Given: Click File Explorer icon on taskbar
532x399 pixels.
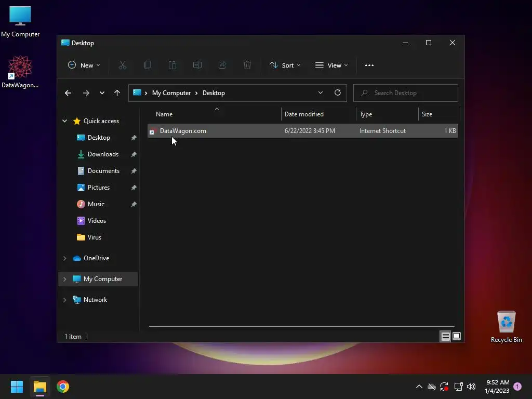Looking at the screenshot, I should (x=39, y=387).
